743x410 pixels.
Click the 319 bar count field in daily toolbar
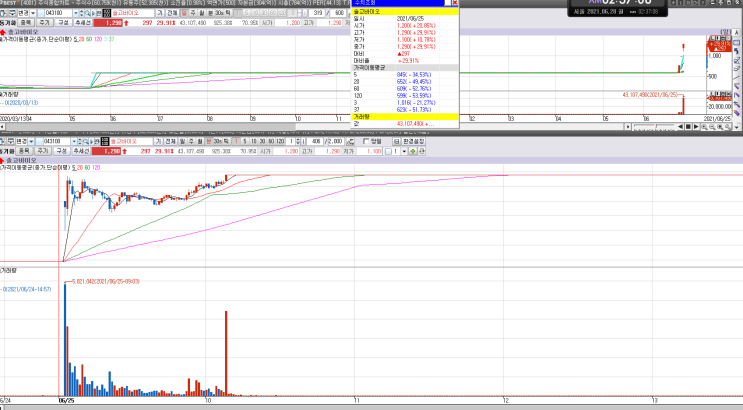(317, 13)
